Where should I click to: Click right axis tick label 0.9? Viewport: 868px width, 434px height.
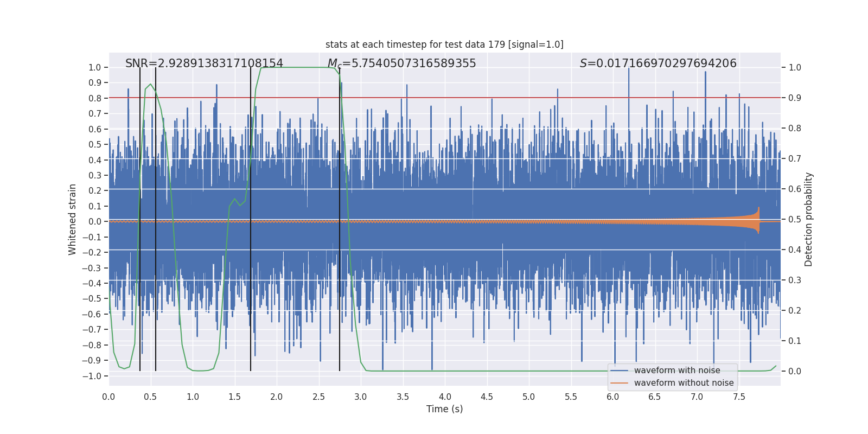tap(795, 98)
